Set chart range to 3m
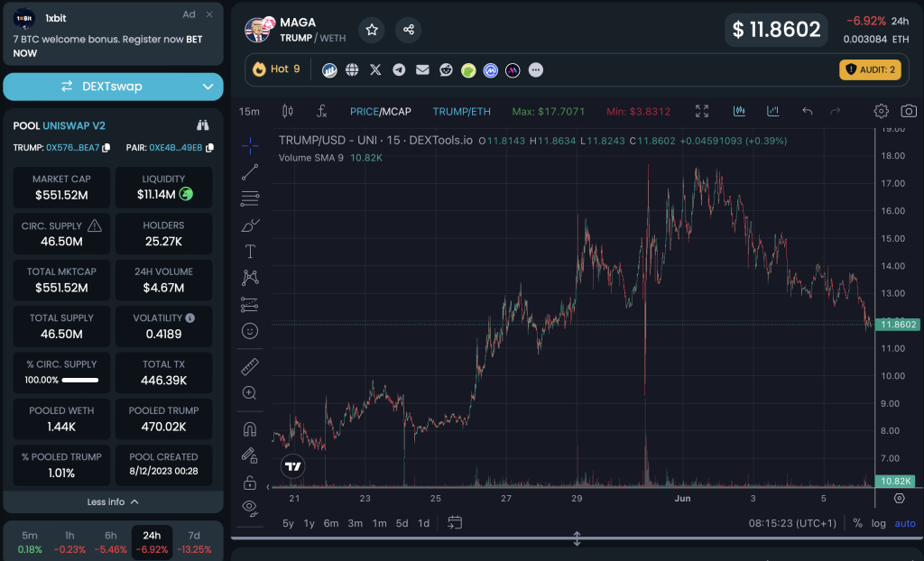 pyautogui.click(x=355, y=523)
